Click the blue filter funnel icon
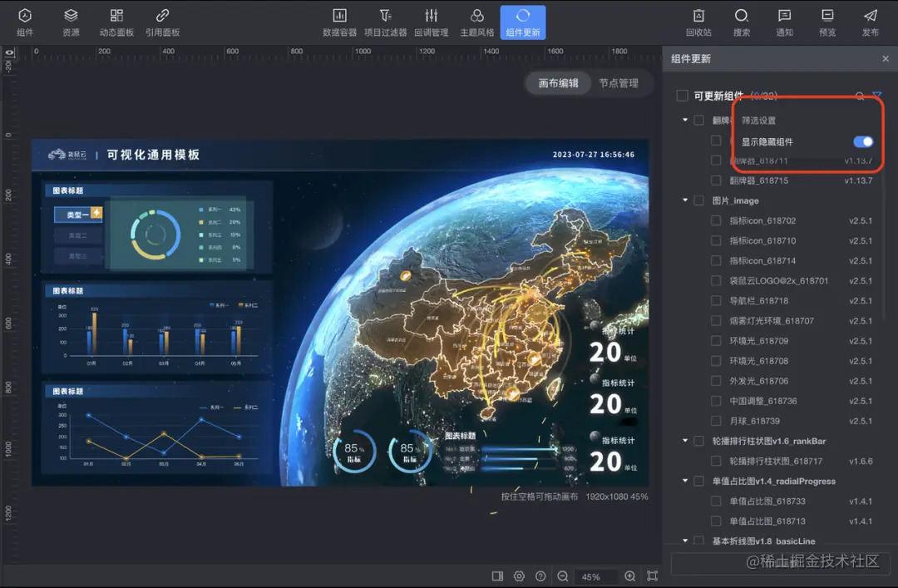 coord(877,95)
